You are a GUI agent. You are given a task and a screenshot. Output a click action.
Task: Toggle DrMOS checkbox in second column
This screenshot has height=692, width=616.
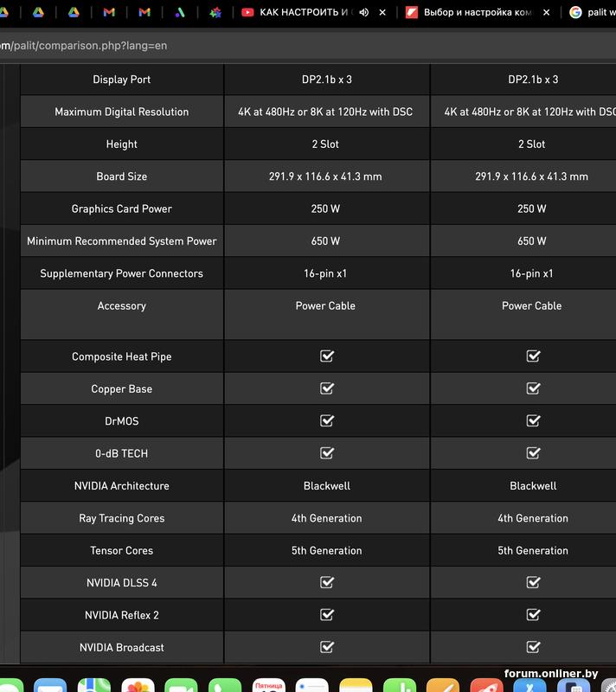pos(533,421)
